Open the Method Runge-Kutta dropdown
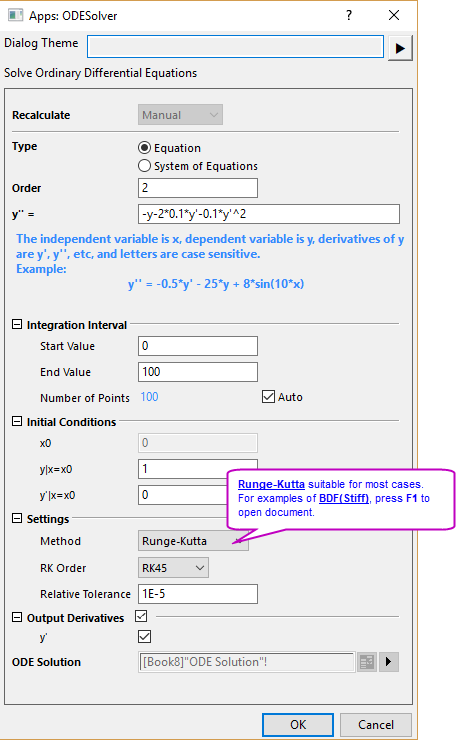The image size is (461, 740). (193, 541)
